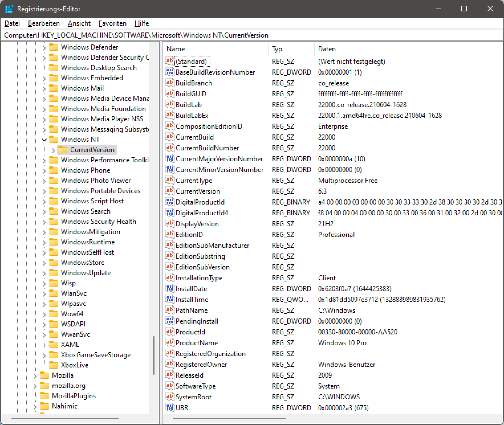
Task: Collapse the Windows NT tree node
Action: (x=44, y=140)
